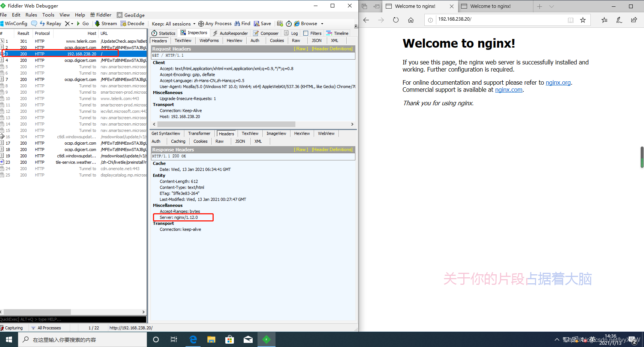
Task: Open Keep: All sessions dropdown
Action: click(x=174, y=24)
